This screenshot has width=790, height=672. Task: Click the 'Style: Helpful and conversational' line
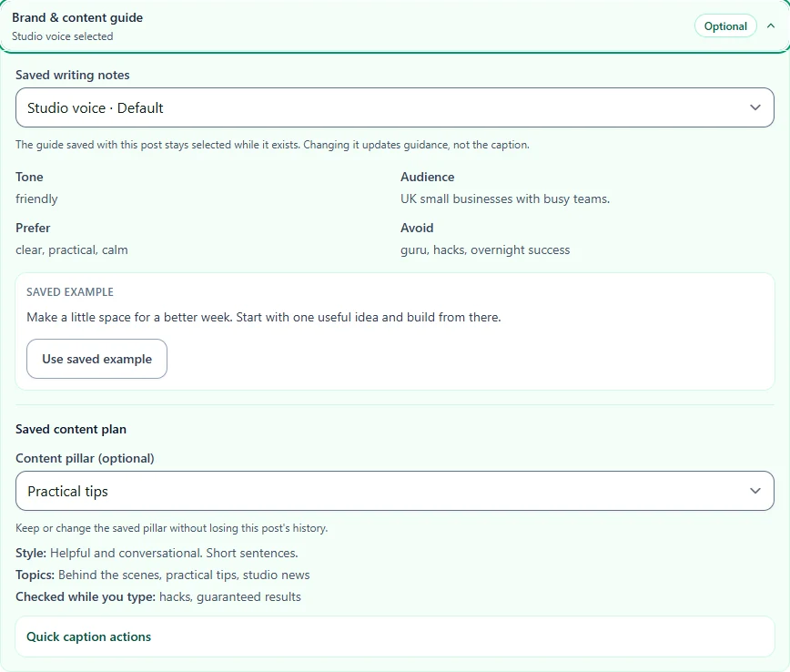coord(157,553)
